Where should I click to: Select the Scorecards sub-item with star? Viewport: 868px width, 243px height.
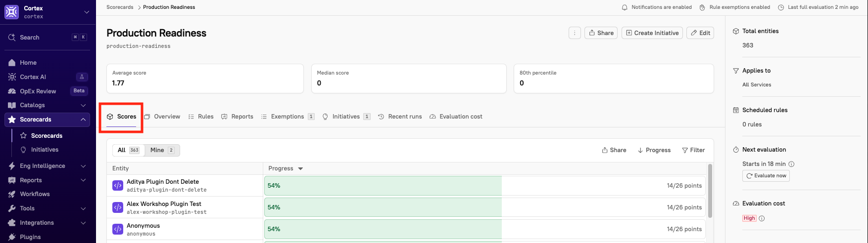point(47,136)
